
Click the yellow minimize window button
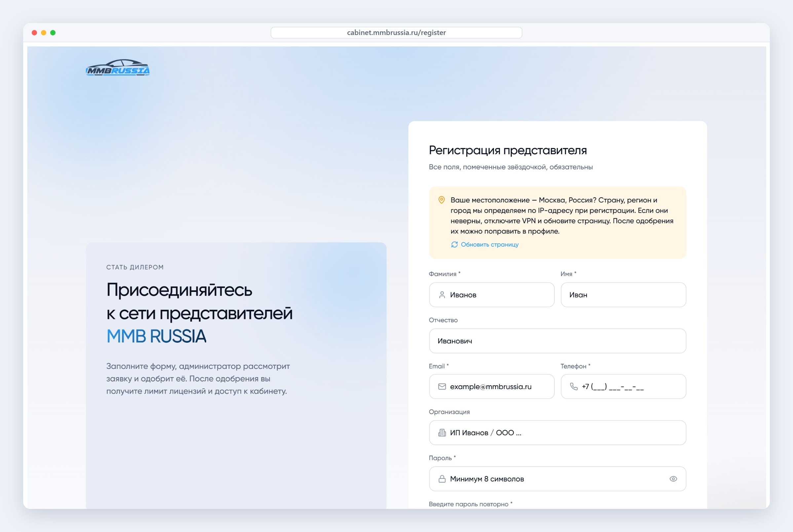44,33
